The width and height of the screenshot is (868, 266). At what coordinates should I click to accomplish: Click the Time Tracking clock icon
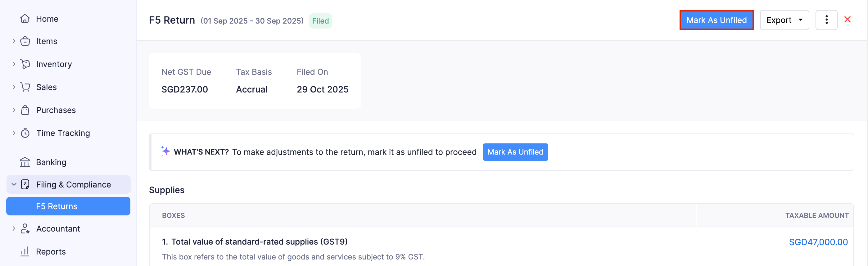click(25, 133)
